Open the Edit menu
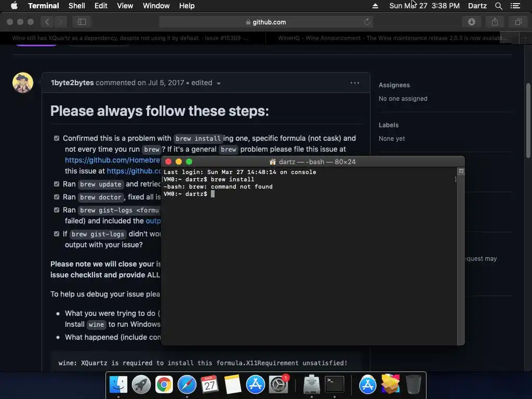532x399 pixels. point(101,6)
